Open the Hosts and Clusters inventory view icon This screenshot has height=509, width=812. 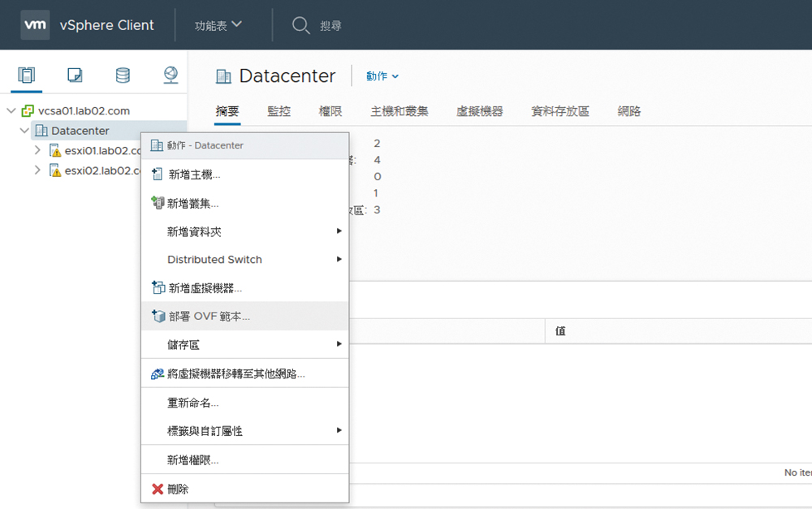pyautogui.click(x=27, y=75)
